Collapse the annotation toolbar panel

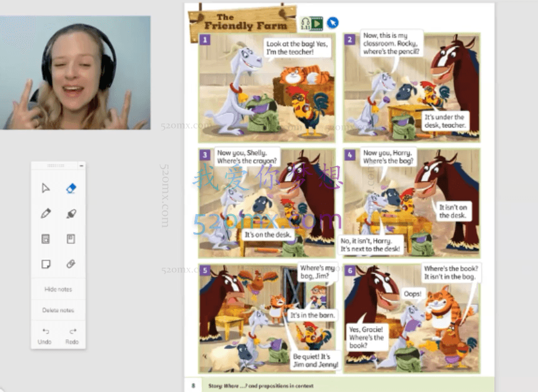[x=81, y=165]
